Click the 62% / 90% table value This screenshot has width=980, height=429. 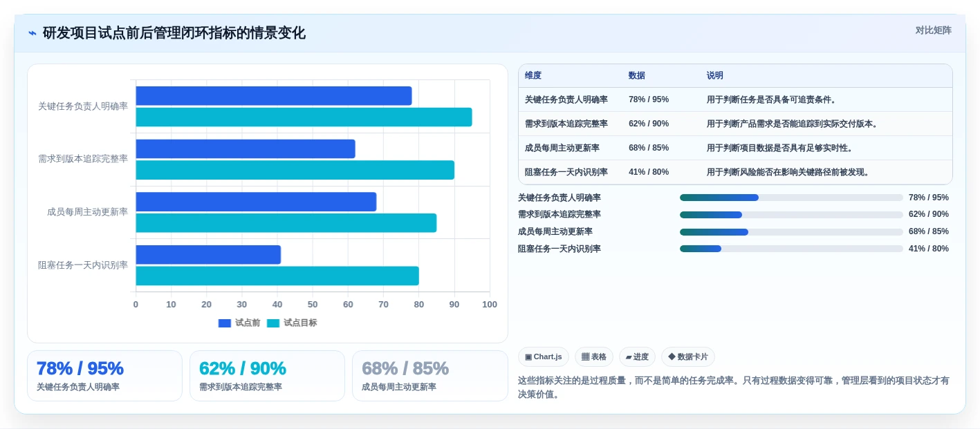[649, 124]
